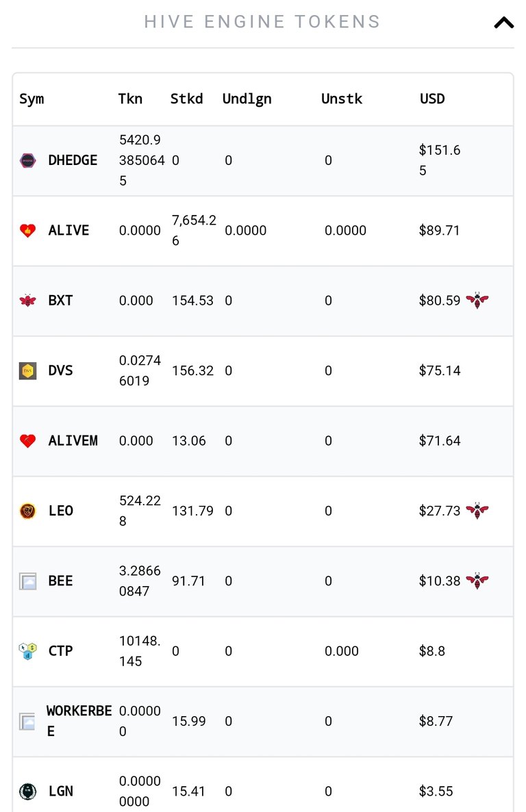Viewport: 526px width, 812px height.
Task: Click the bee icon beside $80.59
Action: coord(477,301)
